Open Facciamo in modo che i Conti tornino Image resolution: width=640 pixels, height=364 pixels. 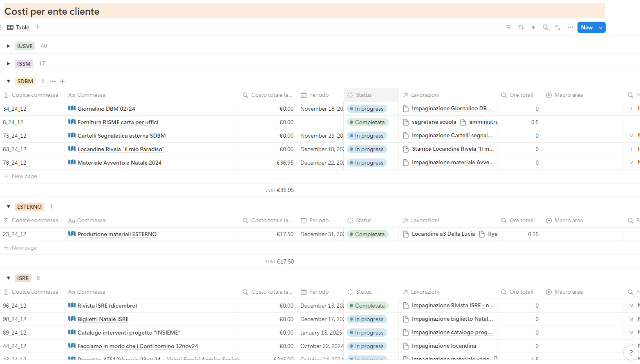(x=138, y=346)
